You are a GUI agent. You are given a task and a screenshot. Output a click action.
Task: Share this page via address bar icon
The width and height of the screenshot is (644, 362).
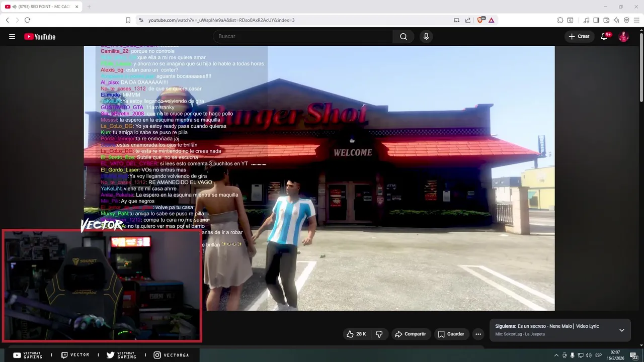(x=468, y=20)
